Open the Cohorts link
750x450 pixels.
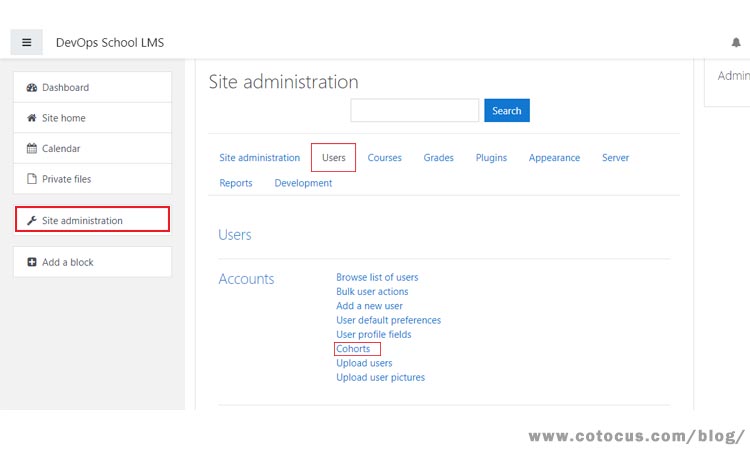353,349
